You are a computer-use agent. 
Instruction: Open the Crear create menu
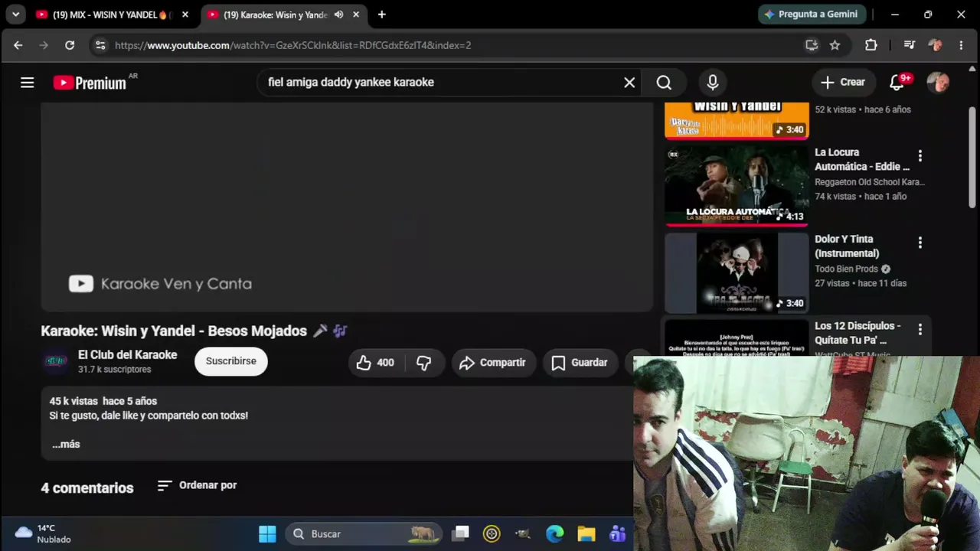(x=842, y=83)
